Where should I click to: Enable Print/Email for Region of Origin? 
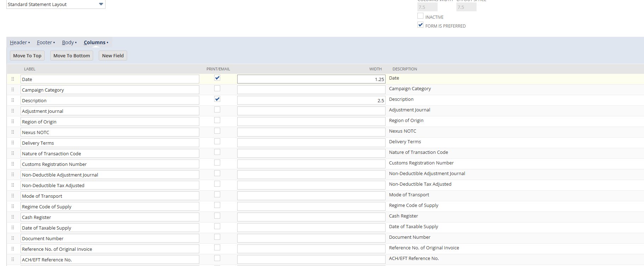(x=217, y=120)
